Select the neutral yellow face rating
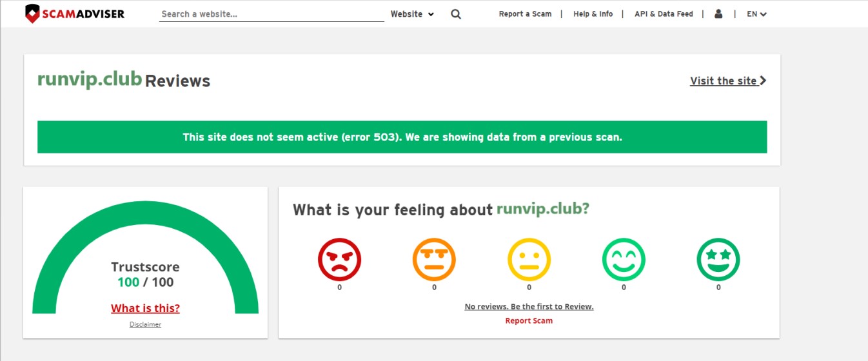The image size is (868, 361). pyautogui.click(x=529, y=260)
